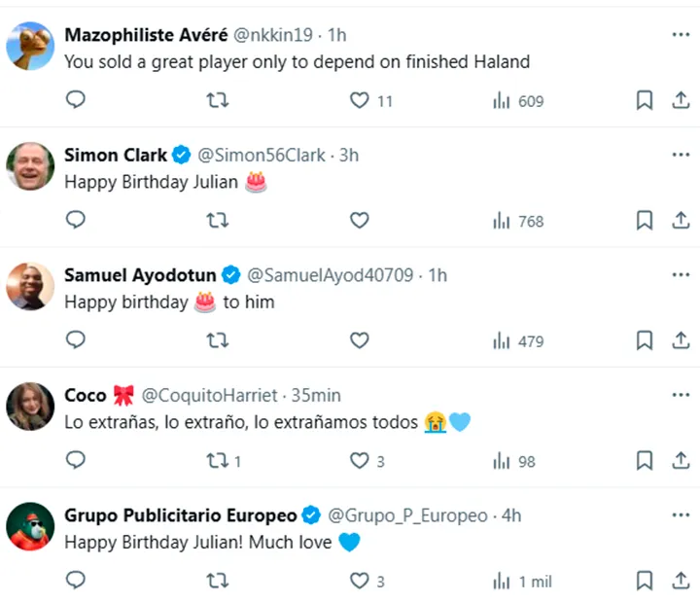Bookmark Coco's tweet
Screen dimensions: 700x603
(644, 461)
